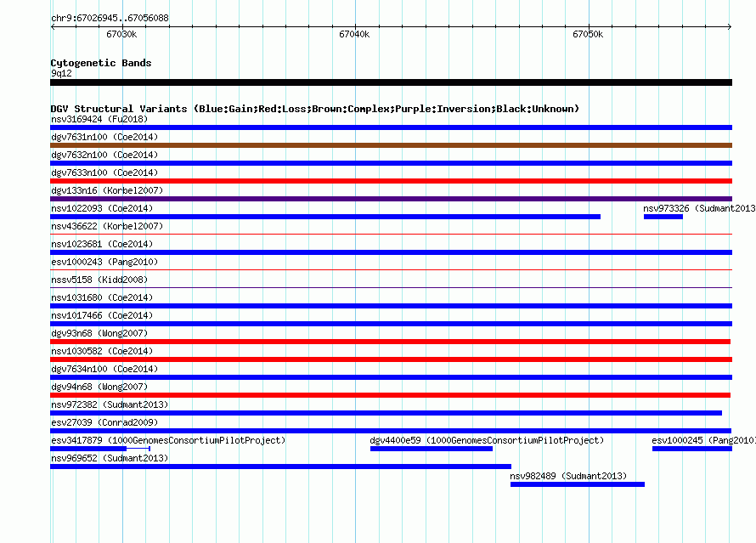Click the chr9:67026945..67056088 coordinates text

click(110, 19)
